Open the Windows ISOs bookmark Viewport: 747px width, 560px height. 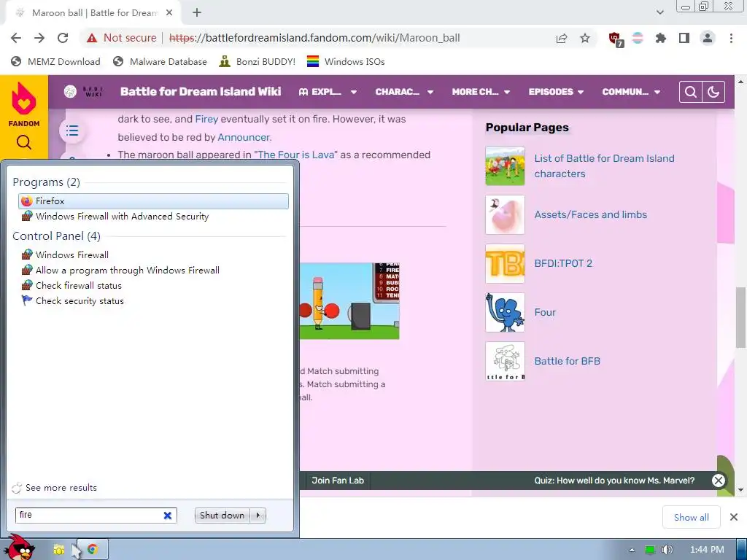pyautogui.click(x=346, y=61)
